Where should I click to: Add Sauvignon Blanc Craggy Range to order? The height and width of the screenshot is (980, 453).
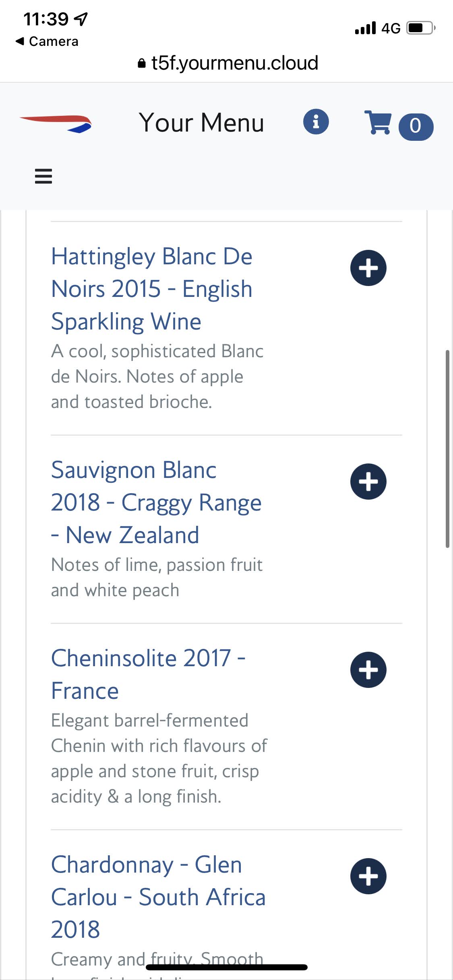pyautogui.click(x=368, y=482)
